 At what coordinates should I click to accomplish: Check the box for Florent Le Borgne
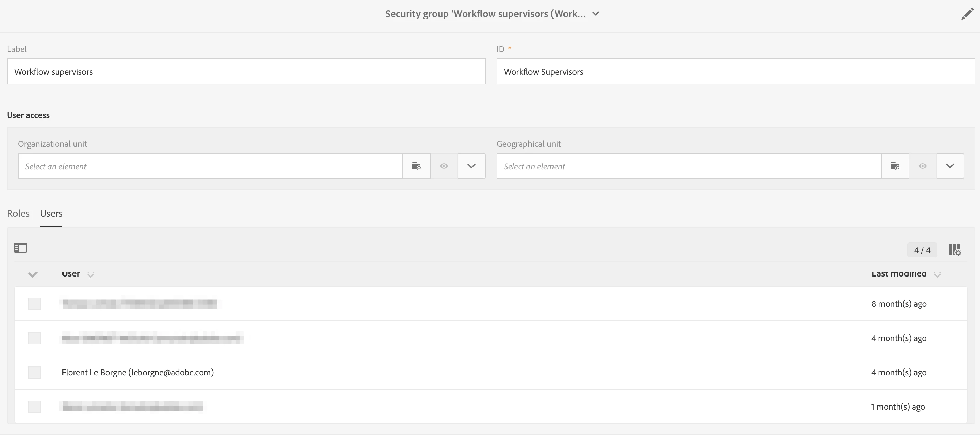pos(34,372)
